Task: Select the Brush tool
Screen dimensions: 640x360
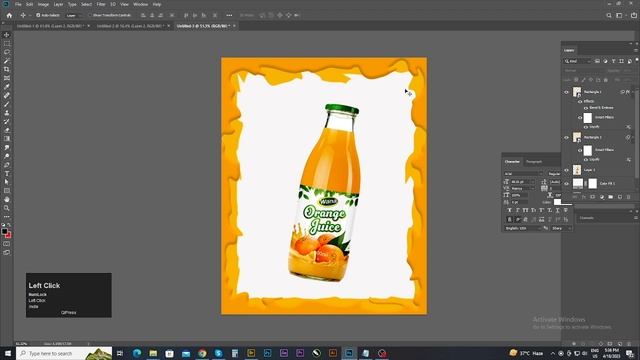Action: pyautogui.click(x=7, y=104)
